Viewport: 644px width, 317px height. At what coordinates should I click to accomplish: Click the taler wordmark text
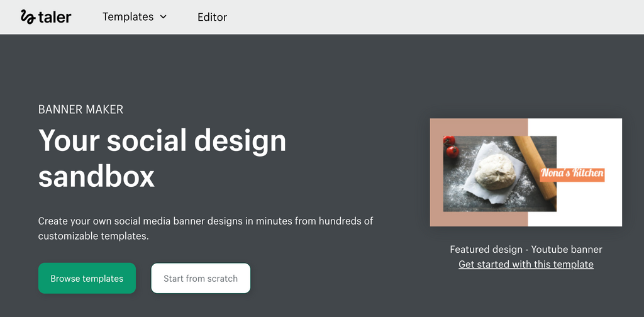tap(55, 17)
